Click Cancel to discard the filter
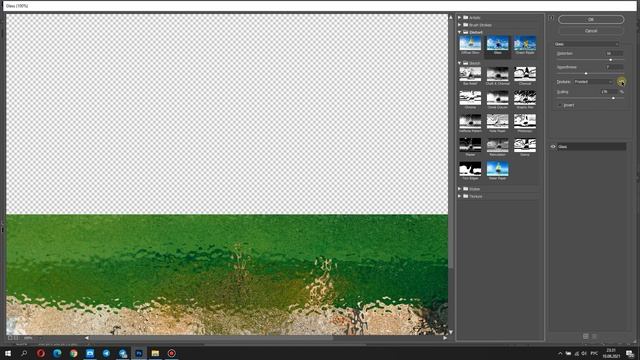 (591, 31)
